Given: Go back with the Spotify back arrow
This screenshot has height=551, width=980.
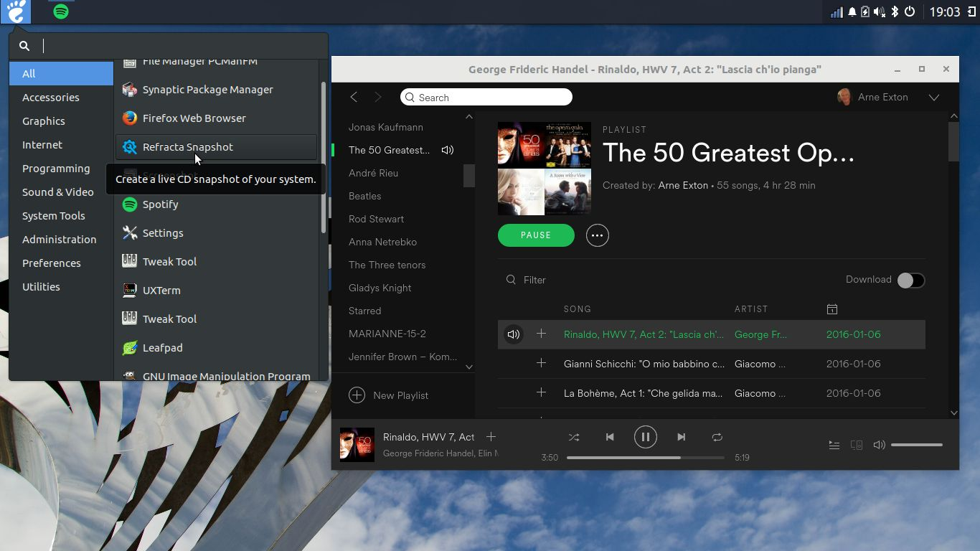Looking at the screenshot, I should [354, 97].
